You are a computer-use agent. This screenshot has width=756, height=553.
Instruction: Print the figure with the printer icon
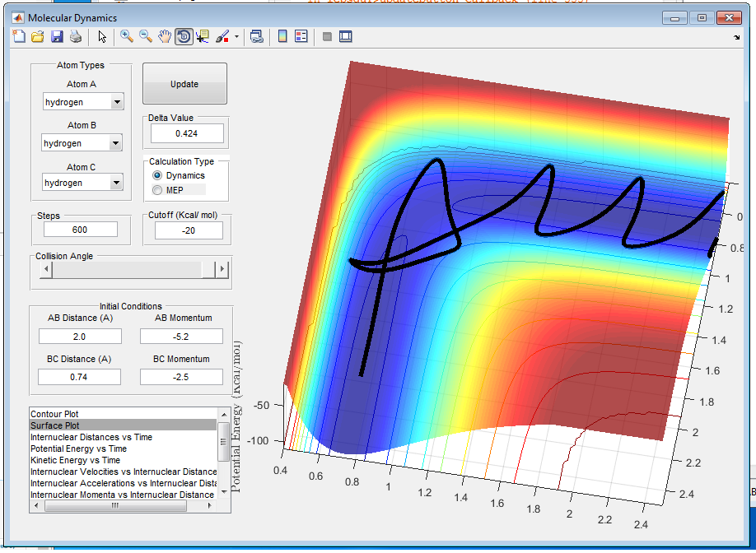[x=75, y=36]
